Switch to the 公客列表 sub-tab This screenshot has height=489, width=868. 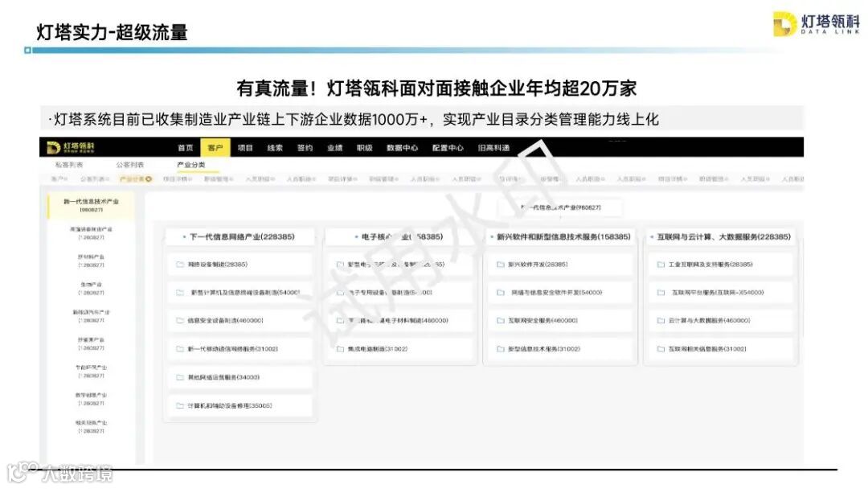click(130, 165)
